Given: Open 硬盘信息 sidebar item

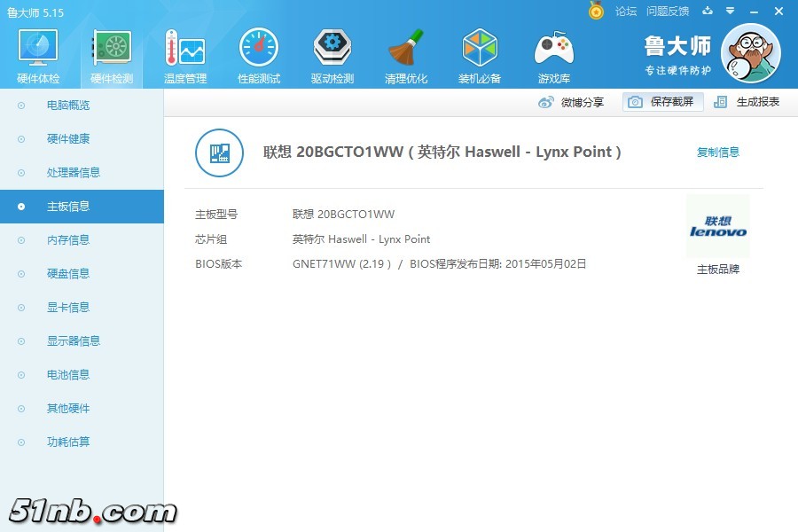Looking at the screenshot, I should tap(68, 274).
